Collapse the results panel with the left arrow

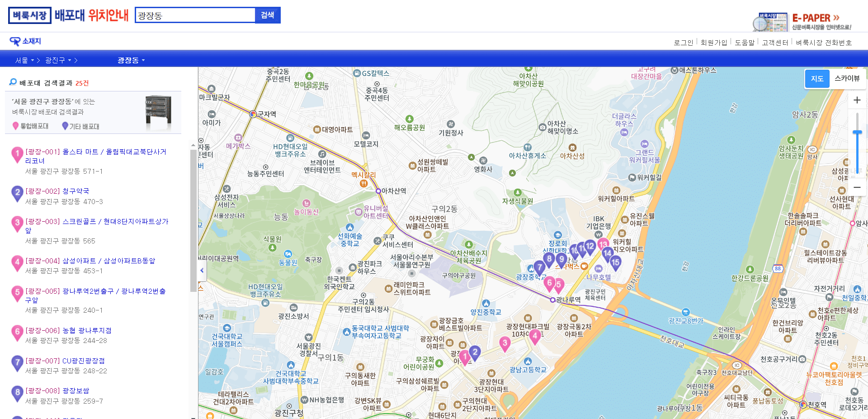click(x=202, y=270)
